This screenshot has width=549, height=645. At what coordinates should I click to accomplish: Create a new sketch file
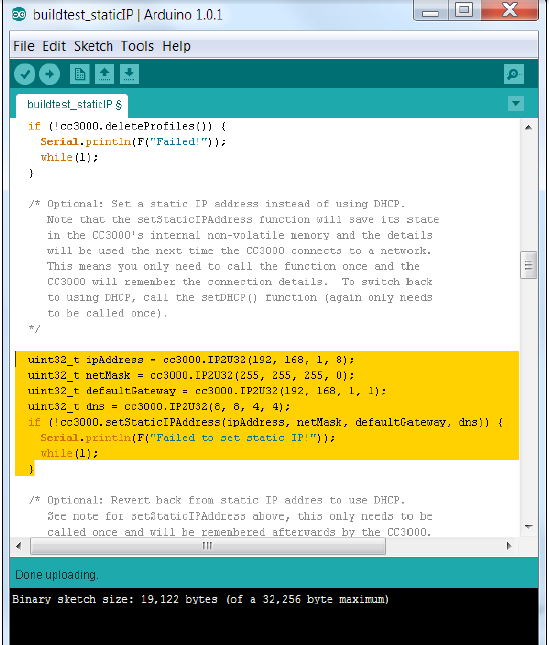click(x=80, y=74)
